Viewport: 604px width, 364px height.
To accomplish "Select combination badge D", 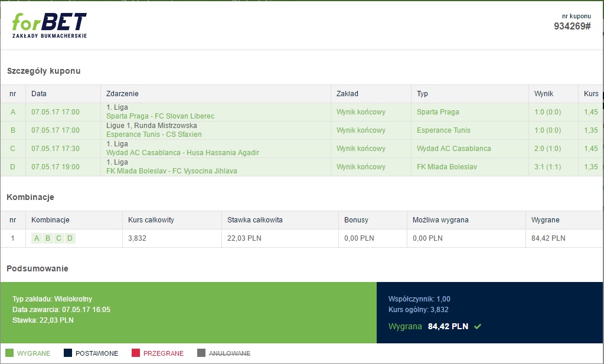I will pyautogui.click(x=70, y=238).
